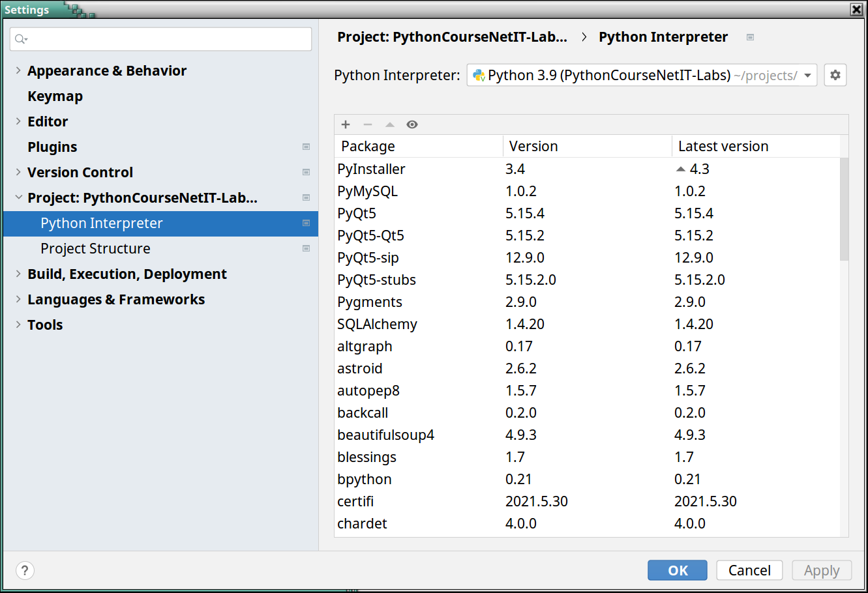This screenshot has height=593, width=868.
Task: Click project-level icon beside Python Interpreter row
Action: coord(306,223)
